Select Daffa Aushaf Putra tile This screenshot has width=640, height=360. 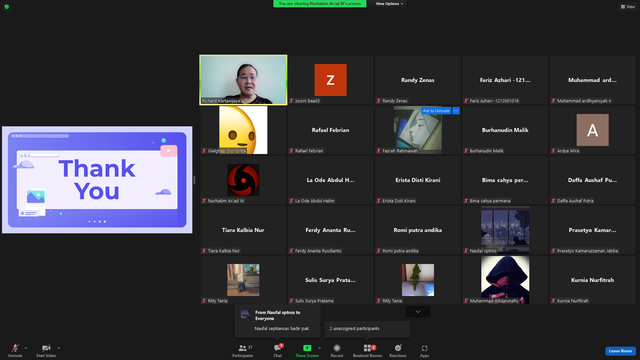click(x=592, y=180)
